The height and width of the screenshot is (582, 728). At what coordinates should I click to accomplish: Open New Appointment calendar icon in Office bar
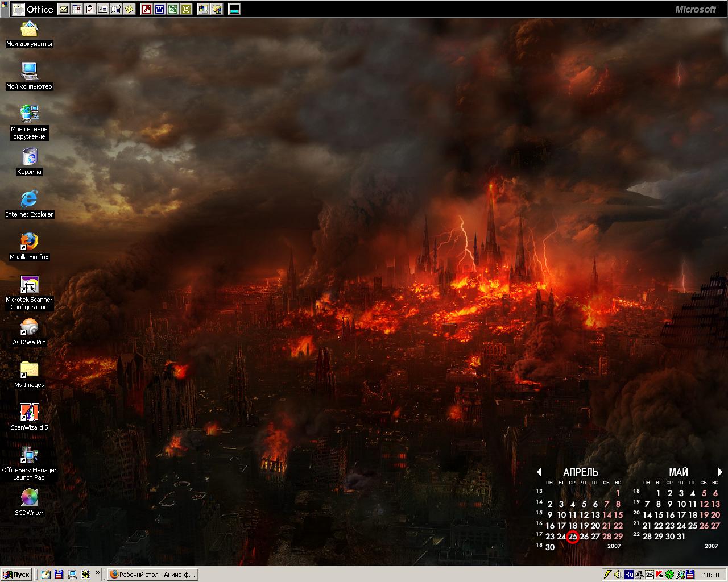pos(76,9)
